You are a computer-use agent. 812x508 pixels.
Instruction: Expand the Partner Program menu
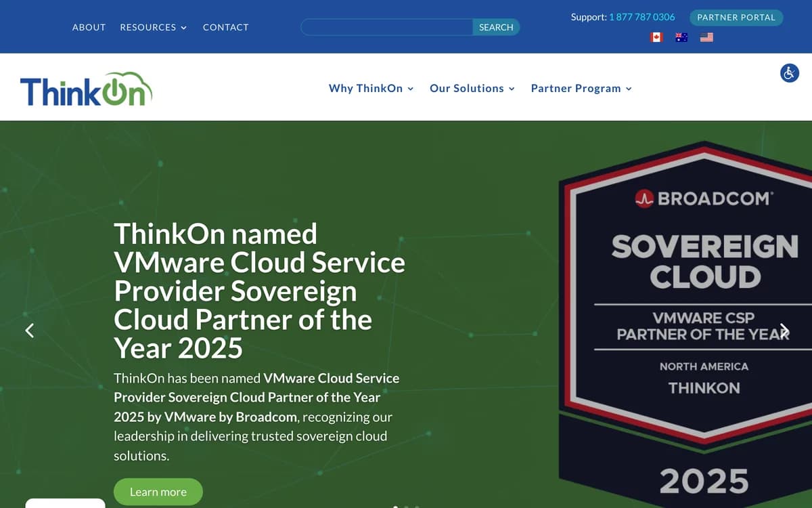[x=581, y=88]
